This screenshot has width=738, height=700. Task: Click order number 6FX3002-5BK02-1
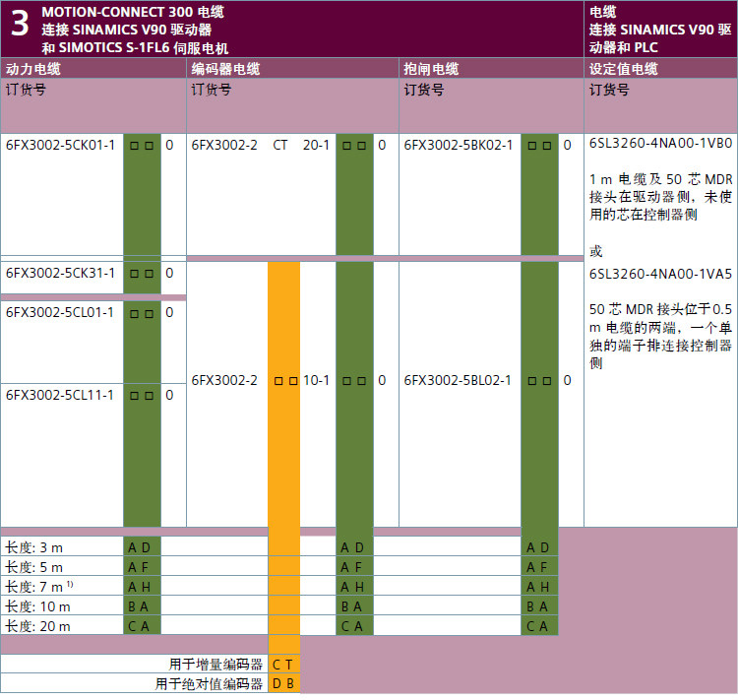click(459, 145)
